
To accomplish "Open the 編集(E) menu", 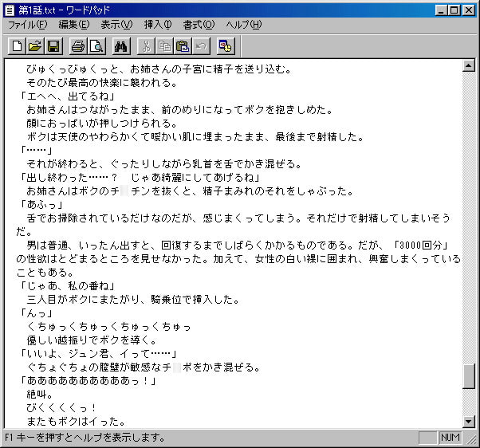I will point(74,25).
